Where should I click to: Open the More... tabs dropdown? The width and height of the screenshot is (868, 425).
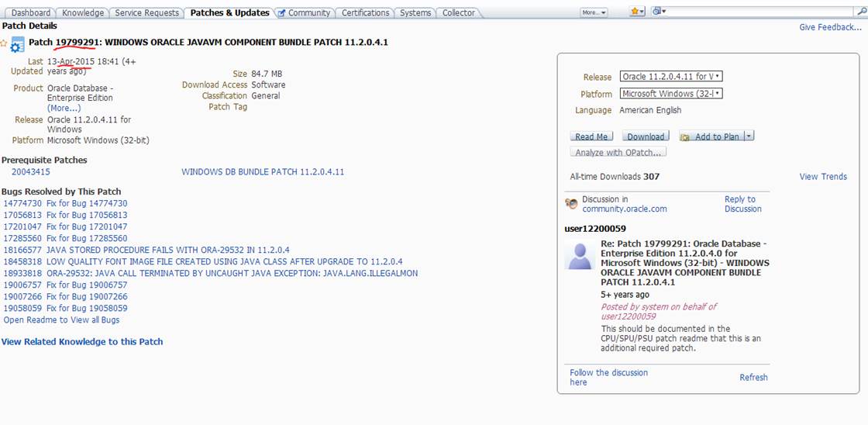594,12
